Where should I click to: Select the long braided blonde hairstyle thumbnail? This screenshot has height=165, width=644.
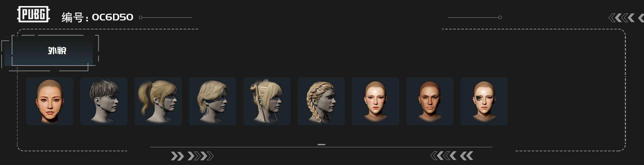[x=321, y=101]
